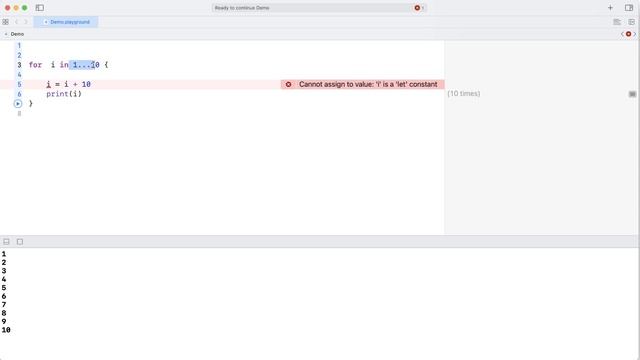Click line number 1 in gutter

[x=19, y=46]
